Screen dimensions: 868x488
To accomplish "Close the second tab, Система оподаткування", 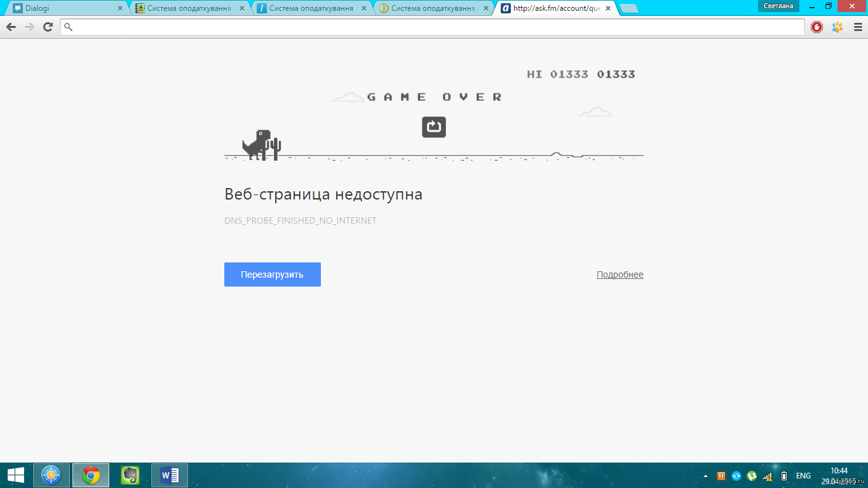I will 241,9.
